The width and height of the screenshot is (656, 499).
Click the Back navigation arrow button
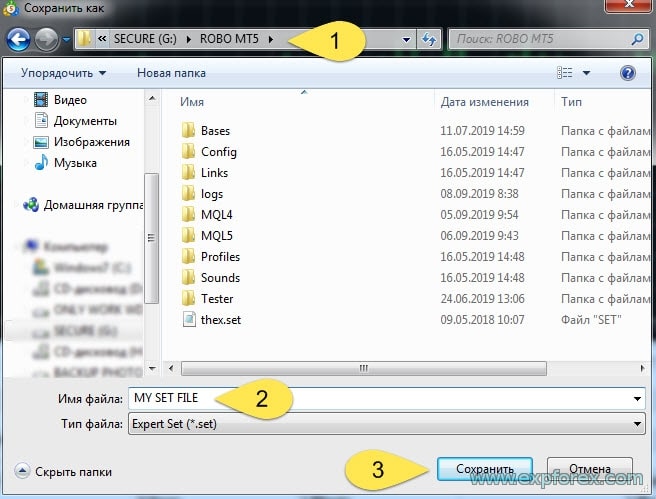(18, 40)
